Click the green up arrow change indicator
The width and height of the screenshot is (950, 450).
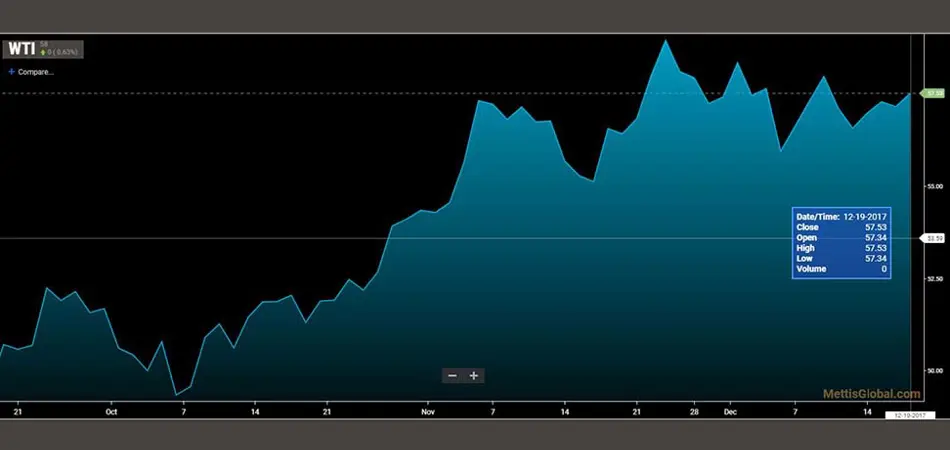44,52
